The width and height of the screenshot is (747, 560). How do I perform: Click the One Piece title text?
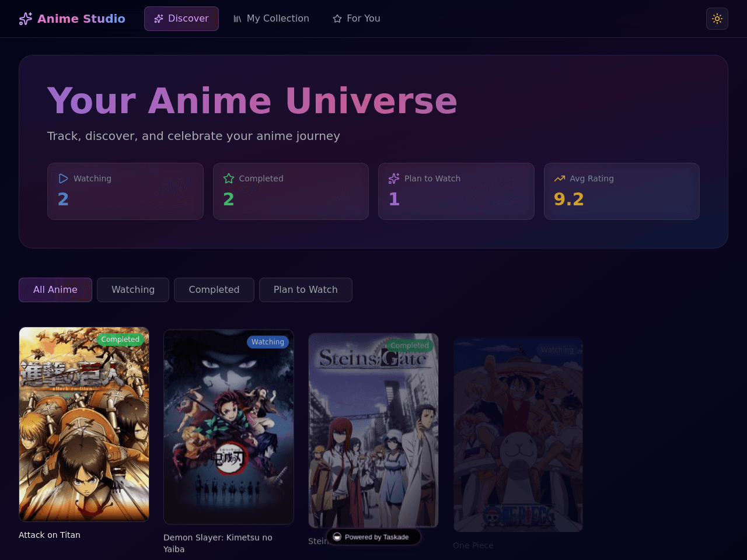pyautogui.click(x=473, y=545)
